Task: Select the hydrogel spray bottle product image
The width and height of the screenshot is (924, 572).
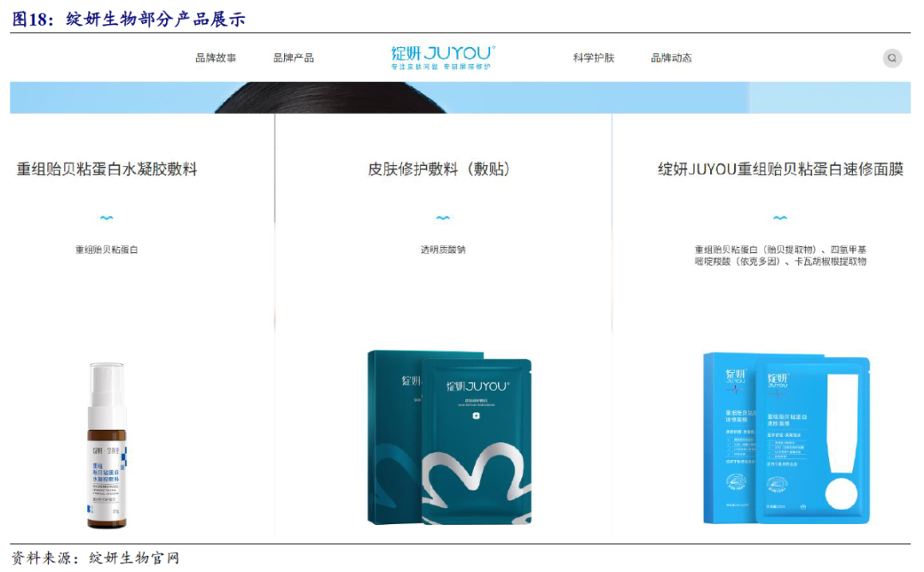Action: tap(107, 445)
